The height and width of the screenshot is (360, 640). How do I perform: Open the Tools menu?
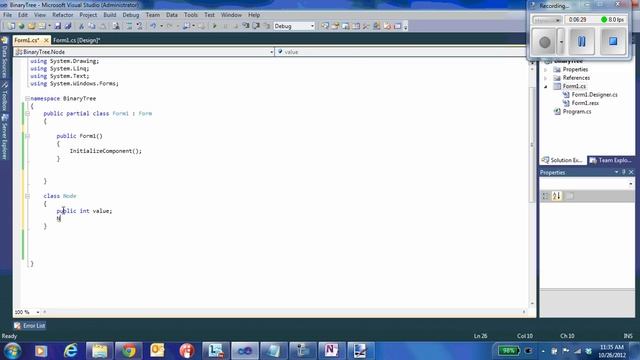point(191,15)
